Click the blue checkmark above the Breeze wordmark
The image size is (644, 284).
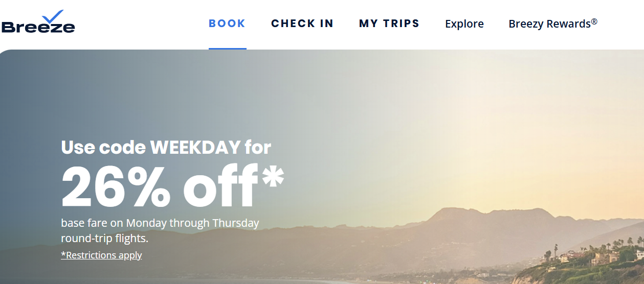[x=52, y=16]
